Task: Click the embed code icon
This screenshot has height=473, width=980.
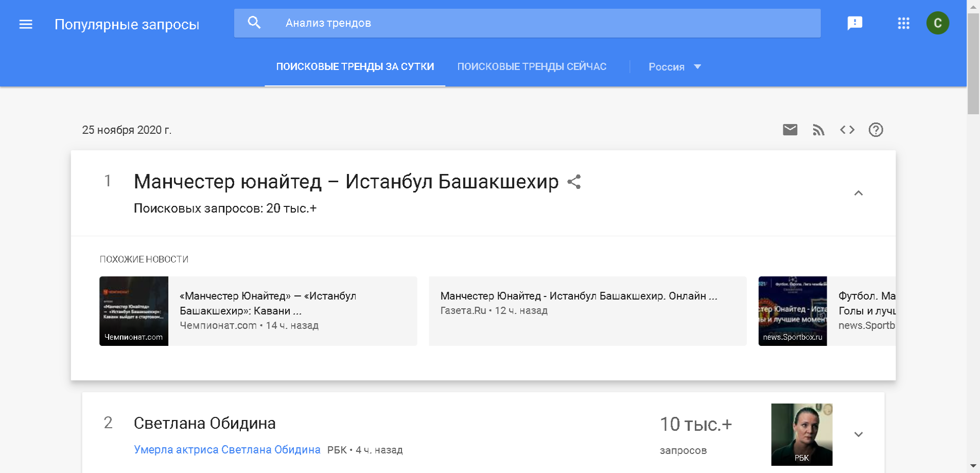Action: pos(847,130)
